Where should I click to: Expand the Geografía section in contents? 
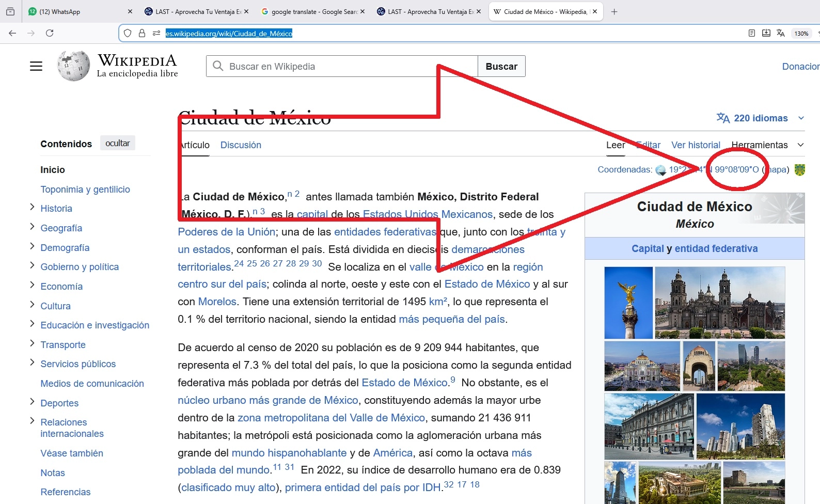click(32, 227)
